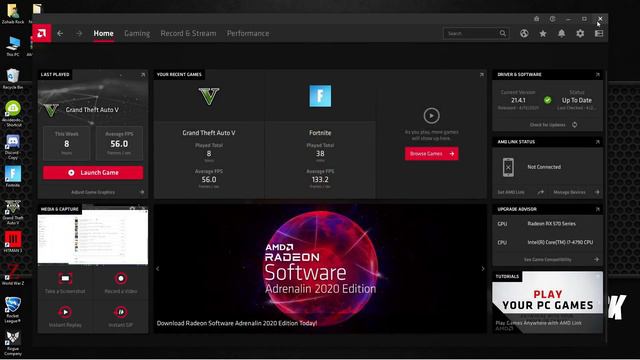Click the Radeon RX 570 Series text

[551, 224]
